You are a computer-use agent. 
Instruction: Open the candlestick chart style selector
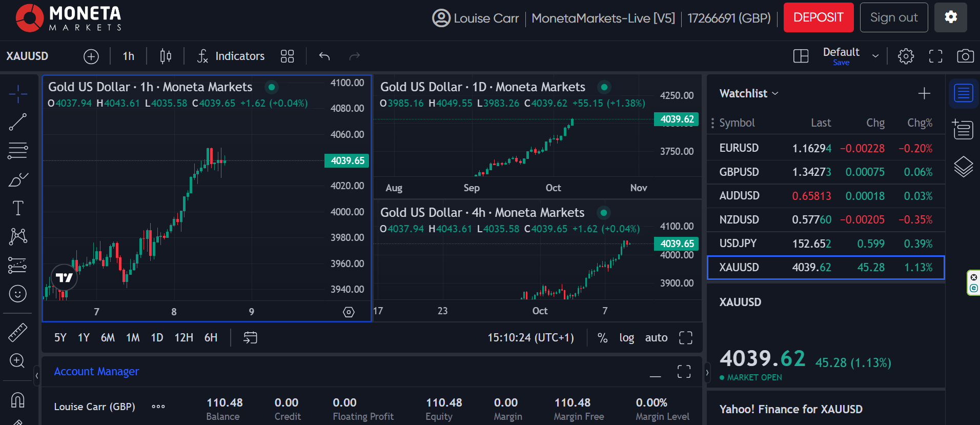click(166, 56)
